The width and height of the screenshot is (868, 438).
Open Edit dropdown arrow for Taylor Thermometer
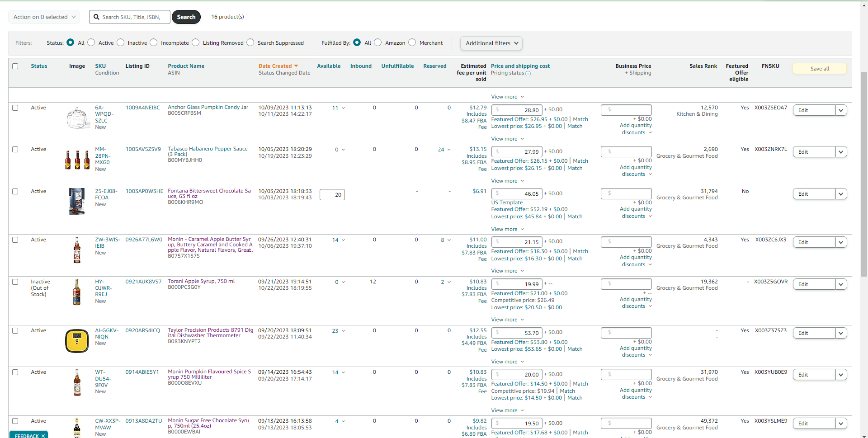841,333
